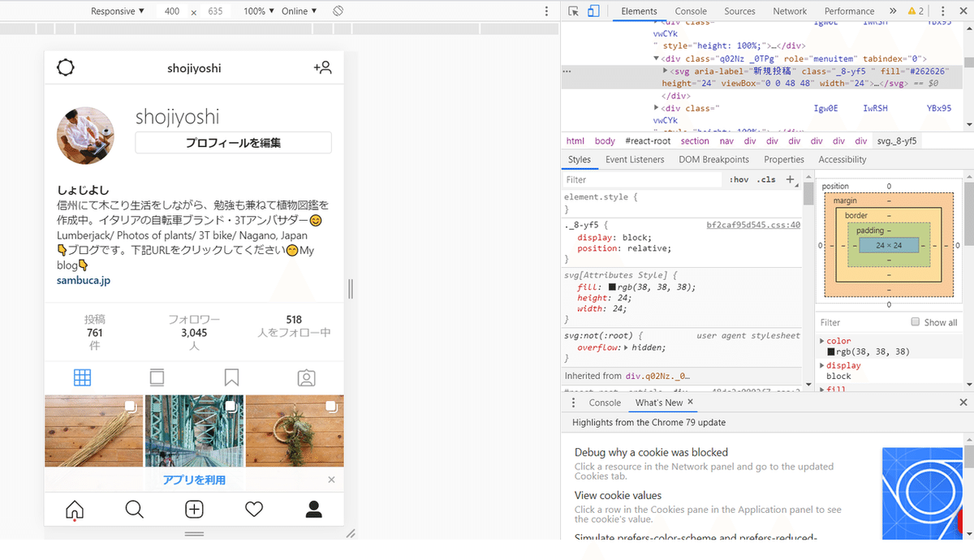Click the viewport height field 635
Viewport: 974px width, 560px height.
click(215, 11)
